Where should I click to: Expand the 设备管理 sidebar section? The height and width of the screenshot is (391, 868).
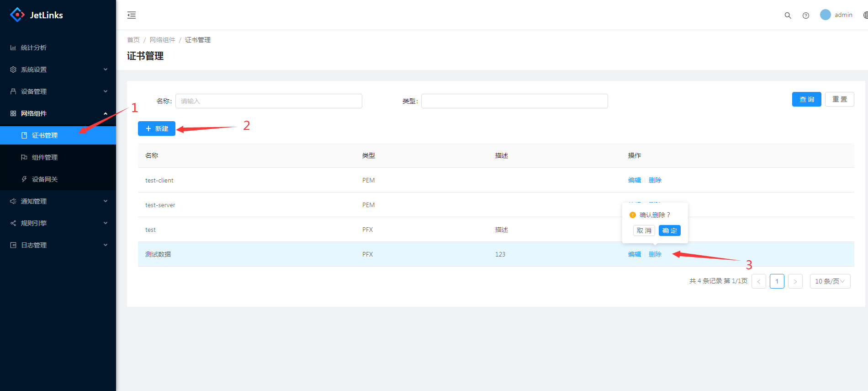(x=58, y=91)
